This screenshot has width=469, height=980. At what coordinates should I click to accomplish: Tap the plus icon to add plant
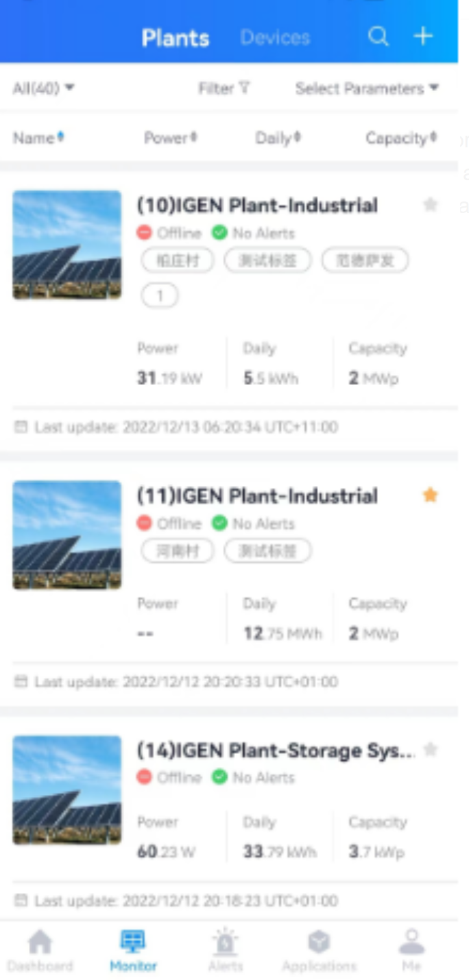click(423, 36)
